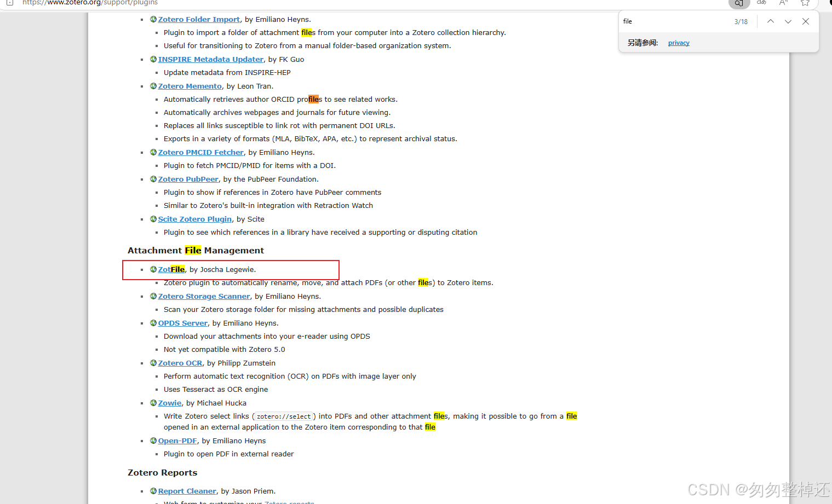This screenshot has width=832, height=504.
Task: Click the globe icon beside Open-PDF
Action: pos(153,441)
